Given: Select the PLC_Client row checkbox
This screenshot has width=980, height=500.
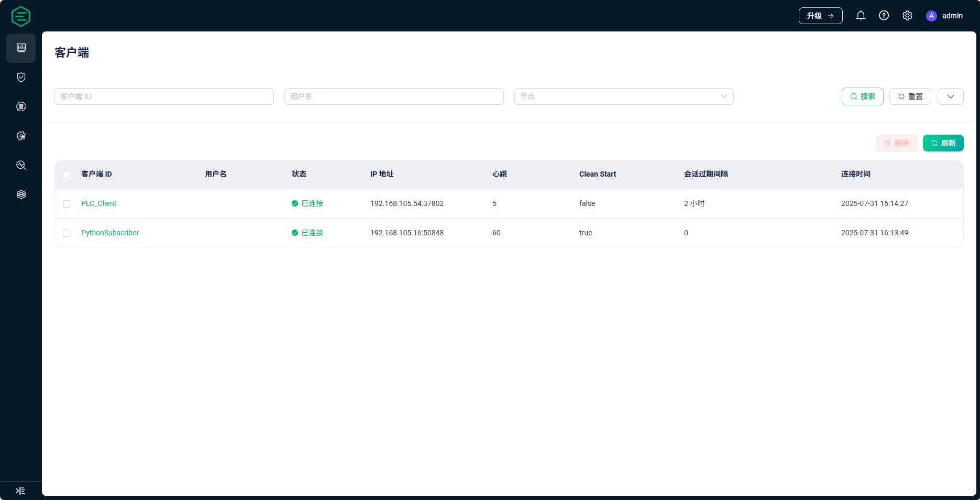Looking at the screenshot, I should pyautogui.click(x=67, y=204).
